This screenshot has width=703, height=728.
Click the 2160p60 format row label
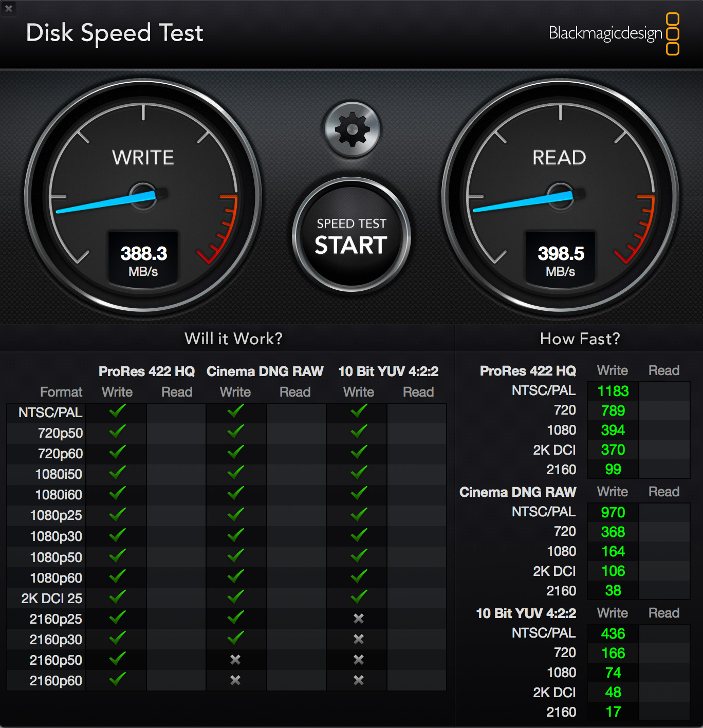tap(55, 681)
